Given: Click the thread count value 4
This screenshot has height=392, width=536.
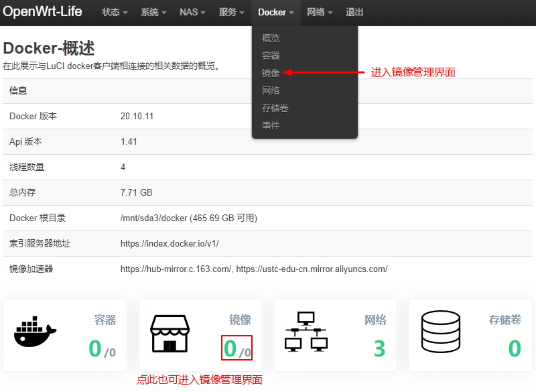Looking at the screenshot, I should click(123, 167).
